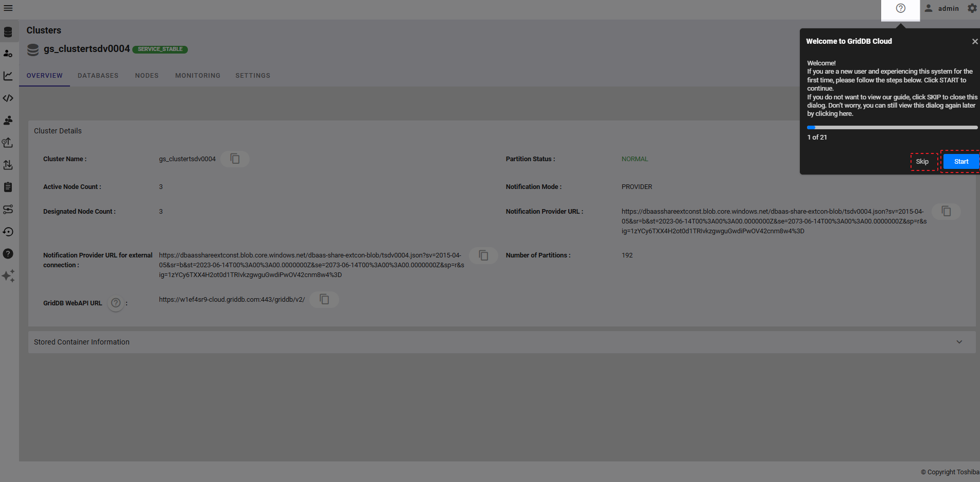This screenshot has height=482, width=980.
Task: Click the clipboard sidebar icon
Action: tap(8, 187)
